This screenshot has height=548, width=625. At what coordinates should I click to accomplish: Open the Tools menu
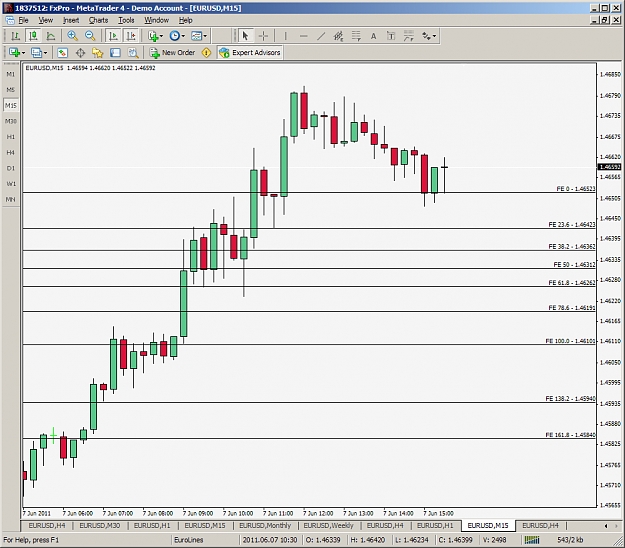pyautogui.click(x=126, y=20)
